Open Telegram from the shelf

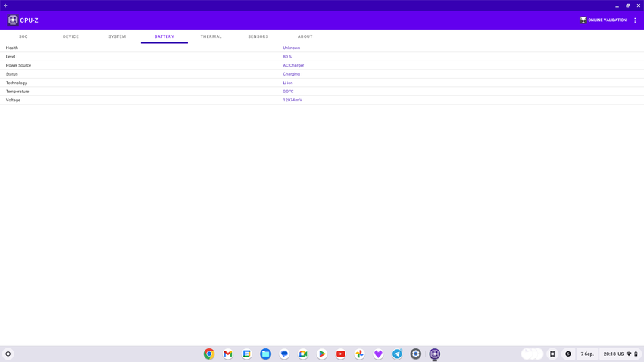pos(397,354)
